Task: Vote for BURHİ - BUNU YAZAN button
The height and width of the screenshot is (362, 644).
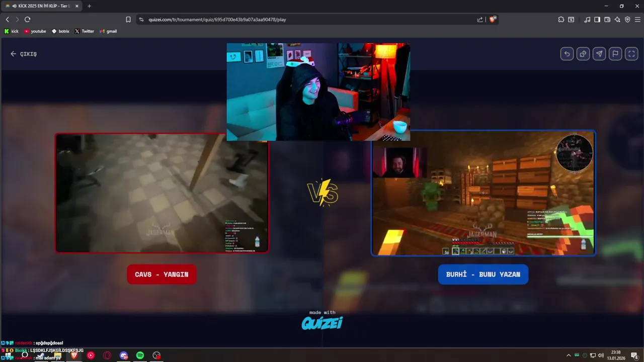Action: (483, 275)
